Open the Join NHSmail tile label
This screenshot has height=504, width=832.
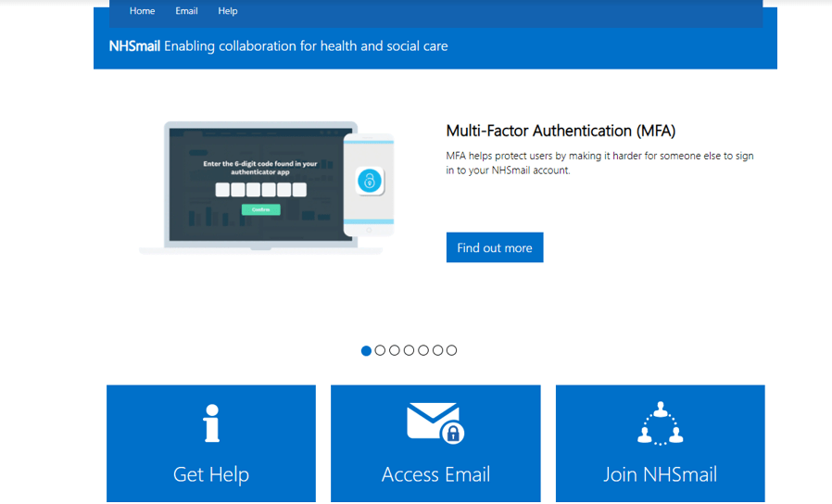(660, 474)
